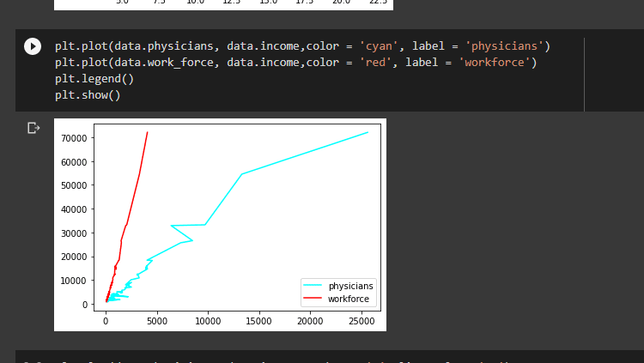Click the line plotting data.work_force in red

(x=295, y=63)
